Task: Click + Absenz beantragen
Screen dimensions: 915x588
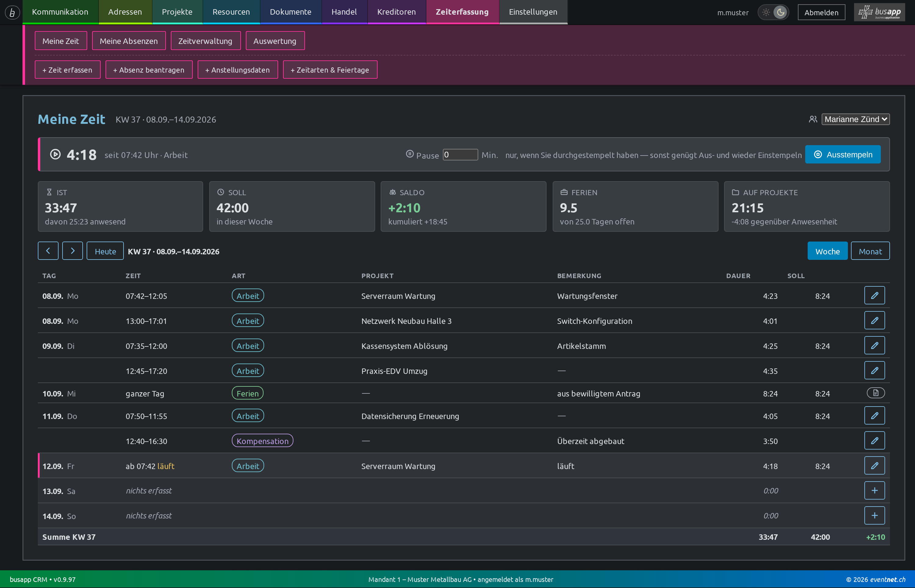Action: (149, 70)
